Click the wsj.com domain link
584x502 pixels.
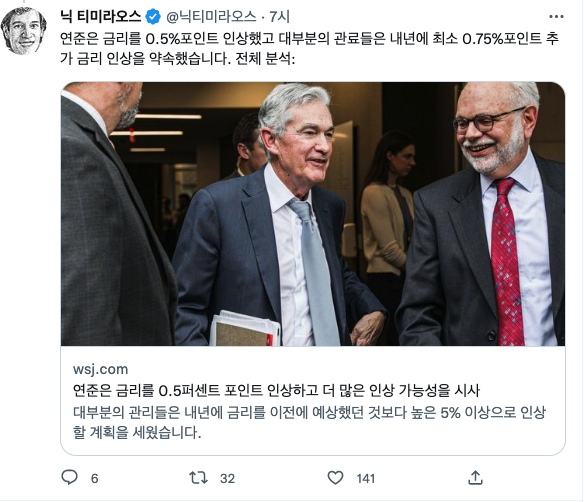pyautogui.click(x=101, y=369)
